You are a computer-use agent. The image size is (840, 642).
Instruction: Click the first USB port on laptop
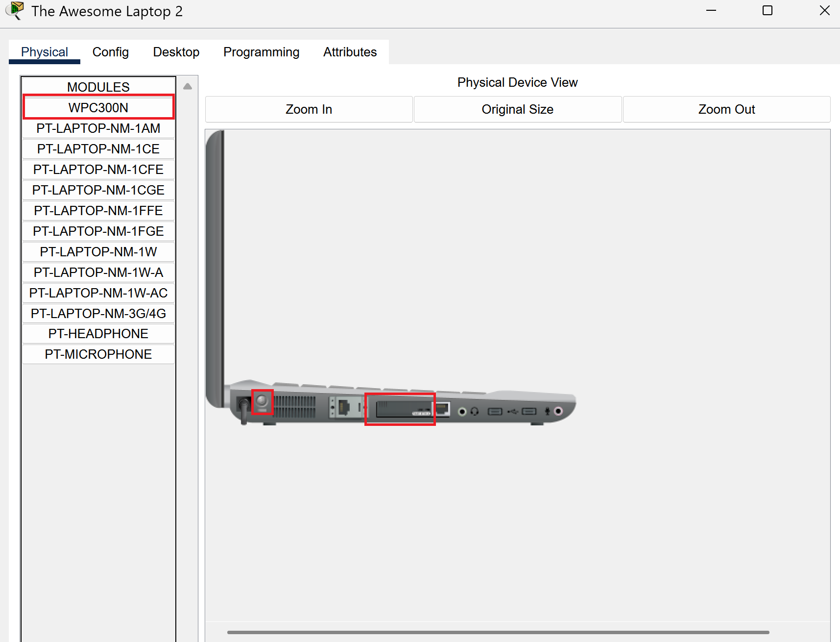[495, 411]
